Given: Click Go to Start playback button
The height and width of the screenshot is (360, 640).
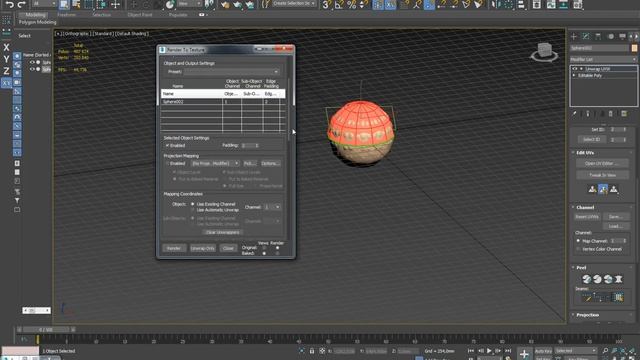Looking at the screenshot, I should (471, 351).
